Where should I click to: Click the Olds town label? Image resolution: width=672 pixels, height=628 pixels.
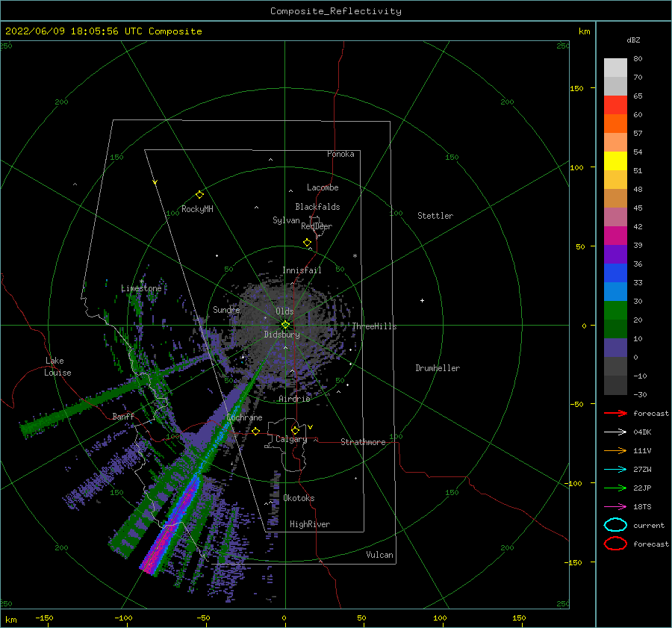tap(284, 311)
